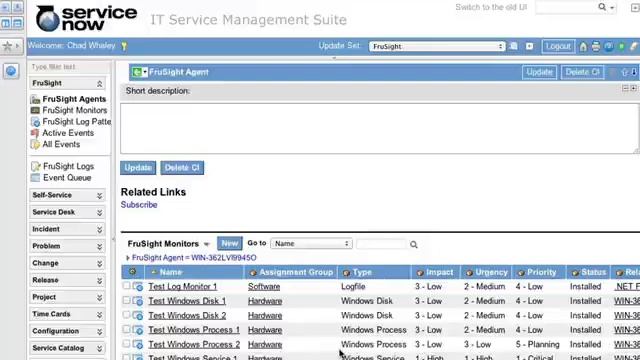Open record icon for Test Windows Process 2
Screen dimensions: 640x360
coord(138,344)
